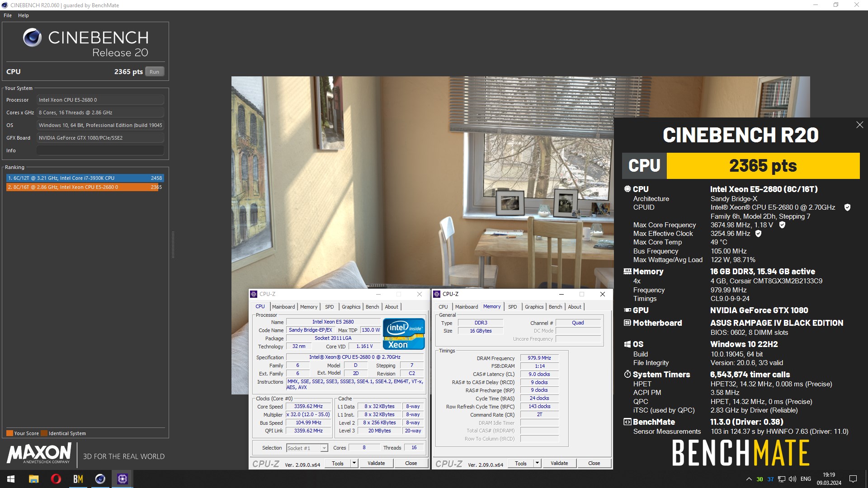Image resolution: width=868 pixels, height=488 pixels.
Task: Open BenchMate taskbar icon
Action: (78, 479)
